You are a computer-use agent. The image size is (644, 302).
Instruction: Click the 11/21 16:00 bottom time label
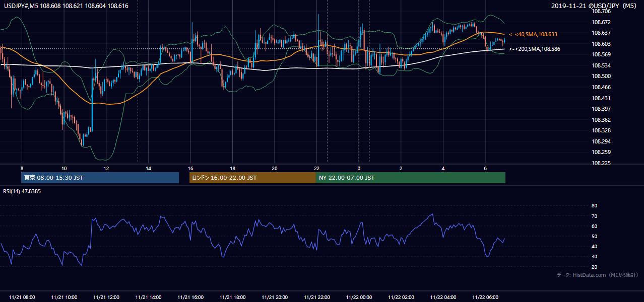[x=190, y=297]
